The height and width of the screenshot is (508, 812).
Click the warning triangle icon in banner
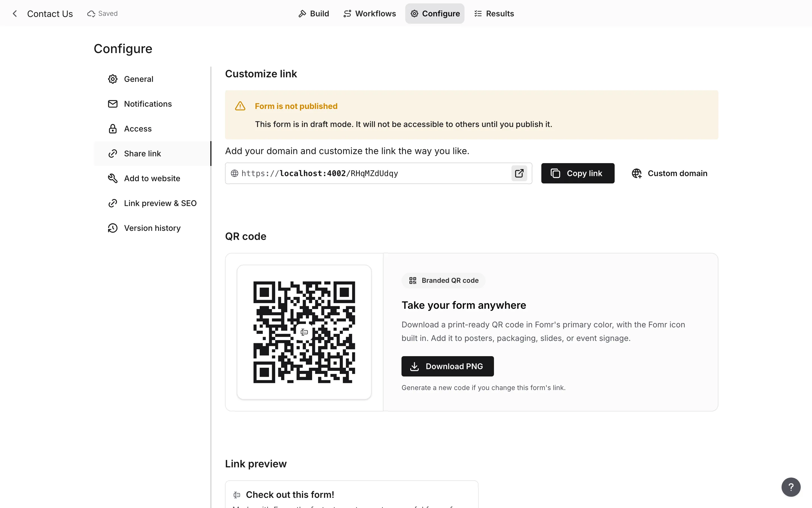click(x=240, y=106)
